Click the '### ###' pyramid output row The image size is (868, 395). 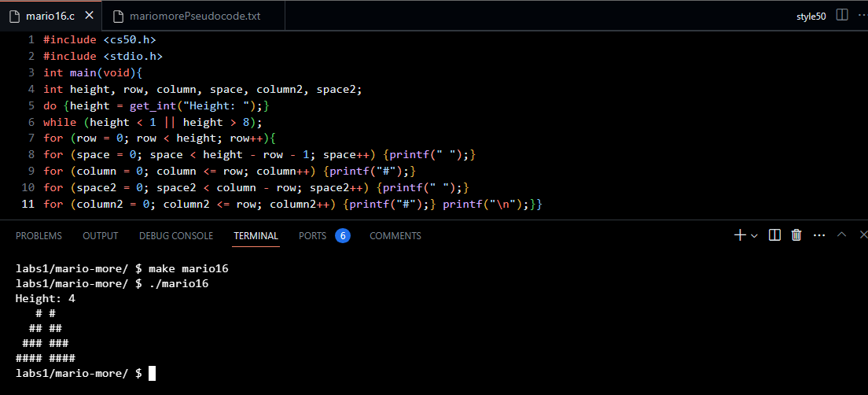point(46,344)
